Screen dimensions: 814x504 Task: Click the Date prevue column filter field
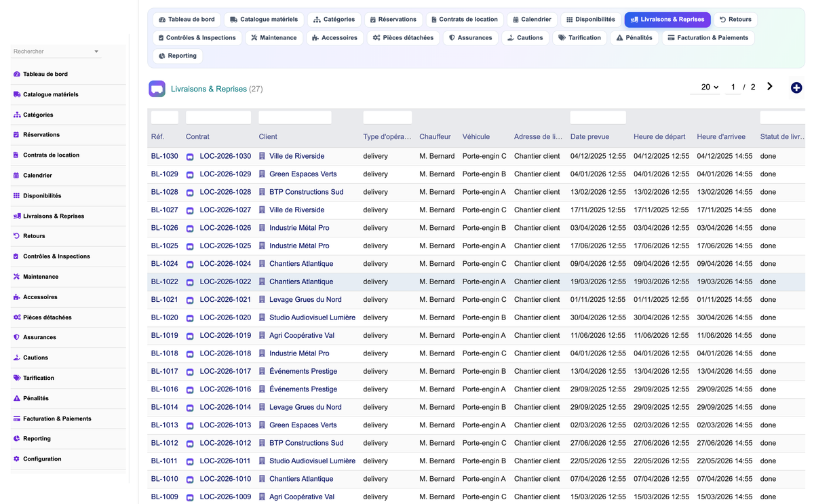[598, 117]
